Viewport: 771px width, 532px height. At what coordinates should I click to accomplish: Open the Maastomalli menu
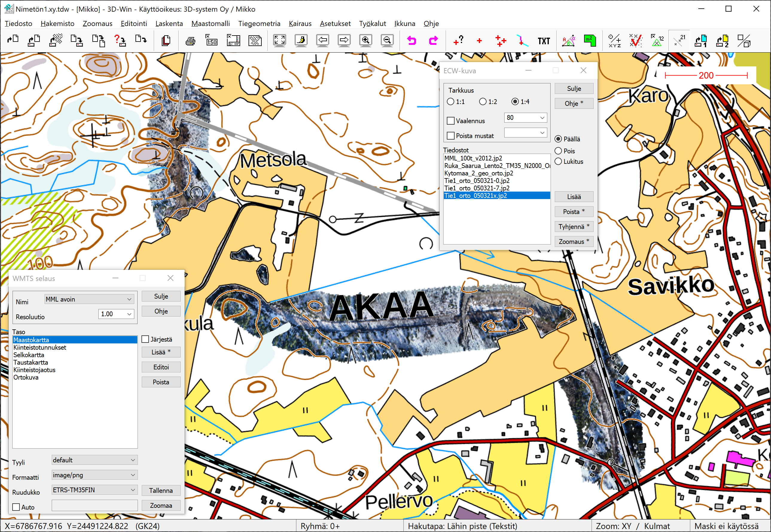211,24
